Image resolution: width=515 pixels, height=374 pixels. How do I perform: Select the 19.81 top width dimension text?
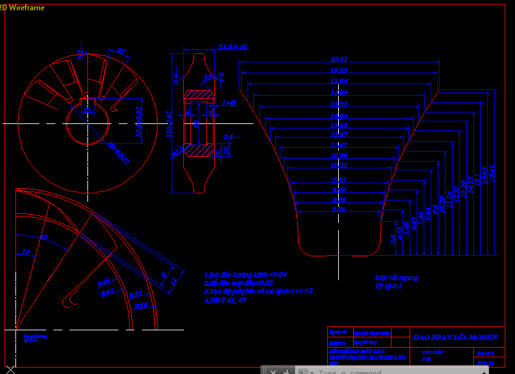pos(339,59)
